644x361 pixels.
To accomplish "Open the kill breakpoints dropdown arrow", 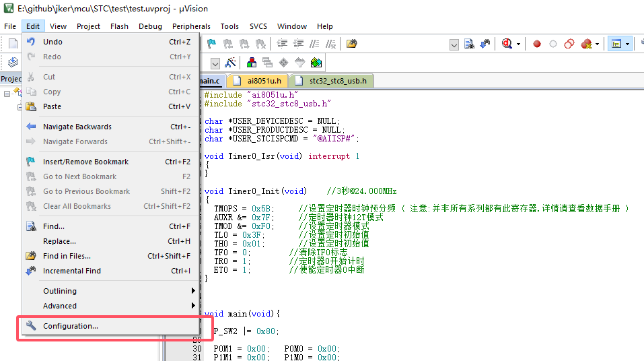I will [597, 44].
